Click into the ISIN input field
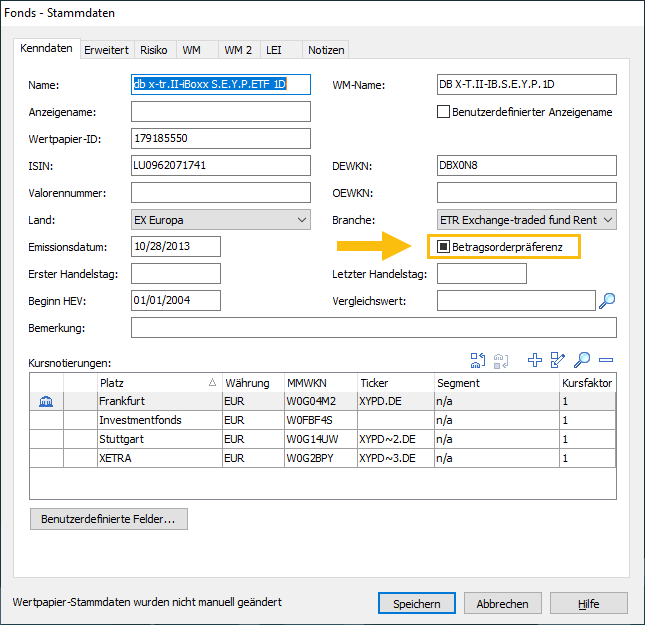Viewport: 645px width, 625px height. pyautogui.click(x=221, y=165)
